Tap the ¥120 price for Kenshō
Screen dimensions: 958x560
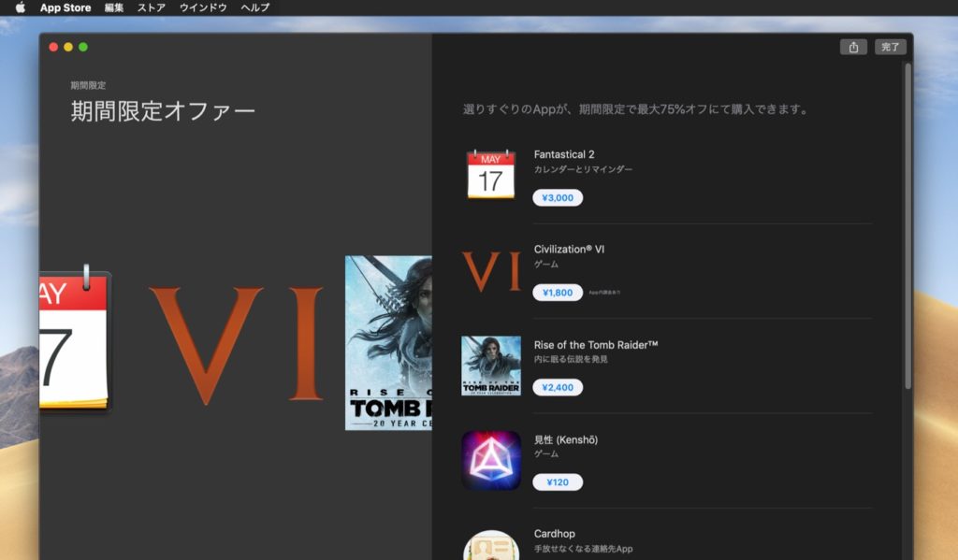tap(556, 481)
